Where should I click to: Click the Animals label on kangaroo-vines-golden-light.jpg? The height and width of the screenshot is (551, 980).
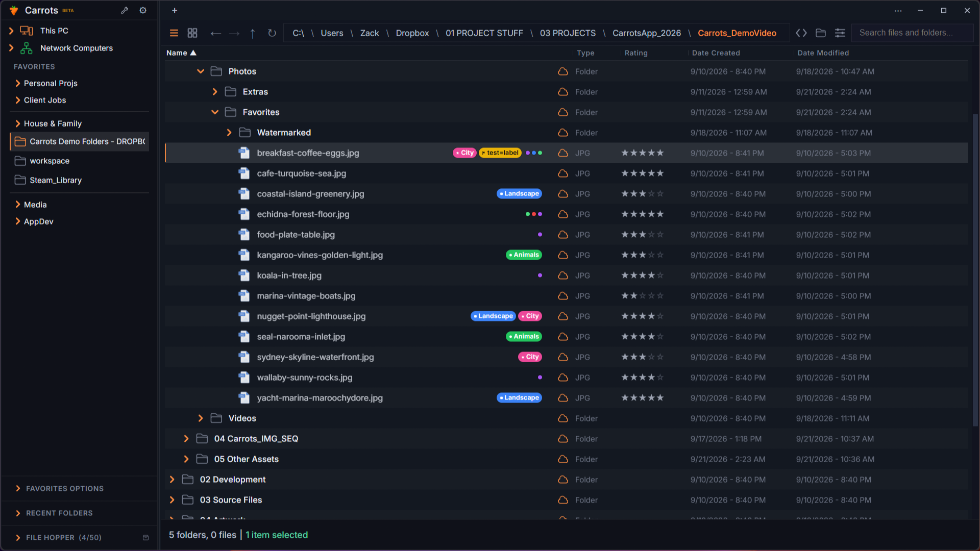point(524,255)
